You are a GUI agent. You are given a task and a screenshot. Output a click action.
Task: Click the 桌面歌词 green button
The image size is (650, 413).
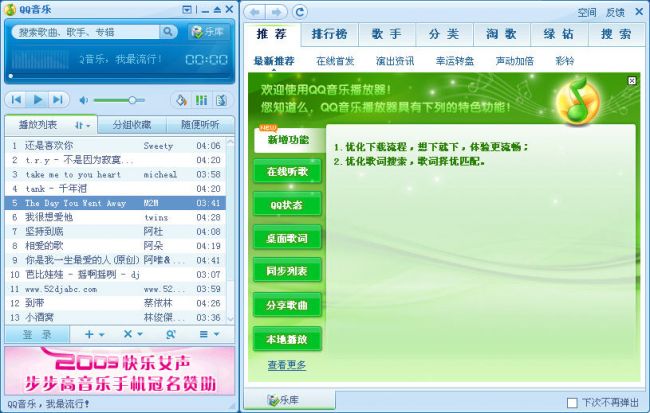[287, 238]
